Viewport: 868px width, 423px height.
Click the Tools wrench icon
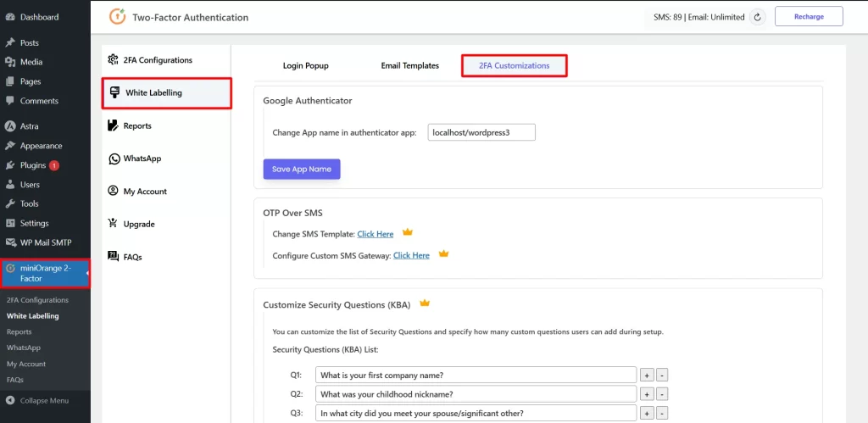pos(10,203)
